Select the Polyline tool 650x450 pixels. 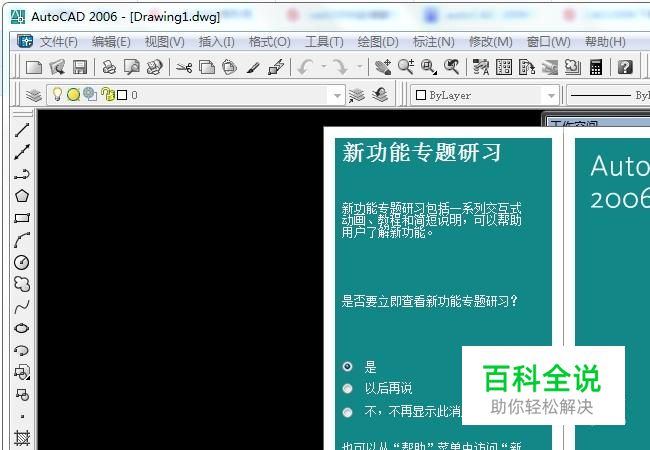[22, 174]
